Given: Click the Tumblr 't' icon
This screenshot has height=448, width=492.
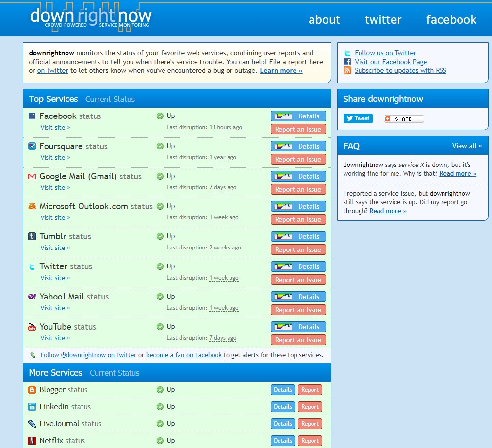Looking at the screenshot, I should 32,236.
